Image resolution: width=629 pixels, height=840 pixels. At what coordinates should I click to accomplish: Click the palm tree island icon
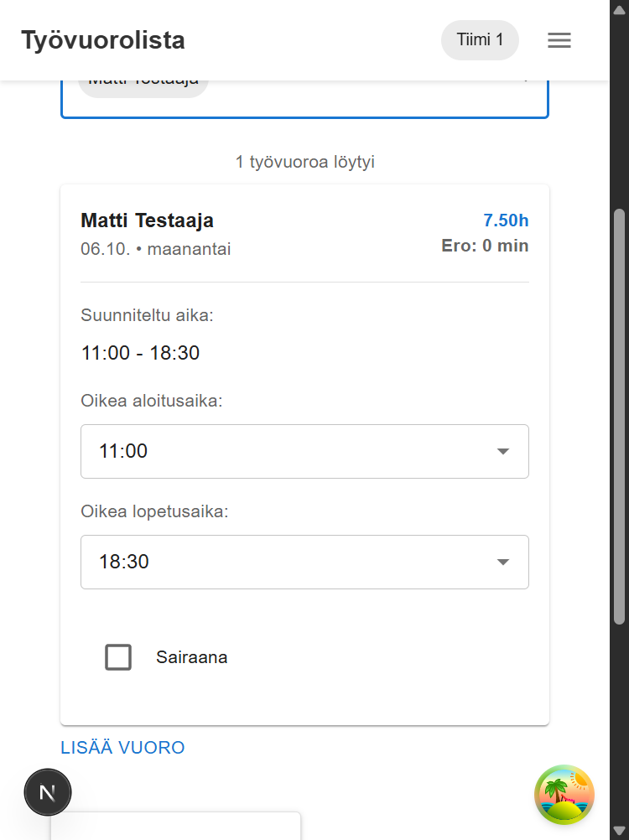click(x=564, y=795)
